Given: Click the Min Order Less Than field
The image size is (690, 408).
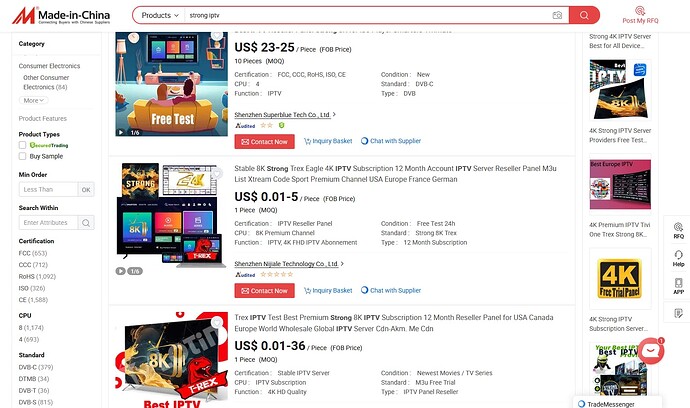Looking at the screenshot, I should [48, 190].
